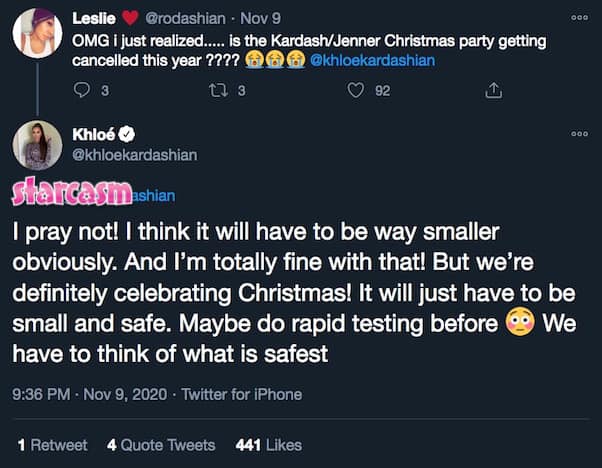Click the Khloé display name

(x=95, y=135)
